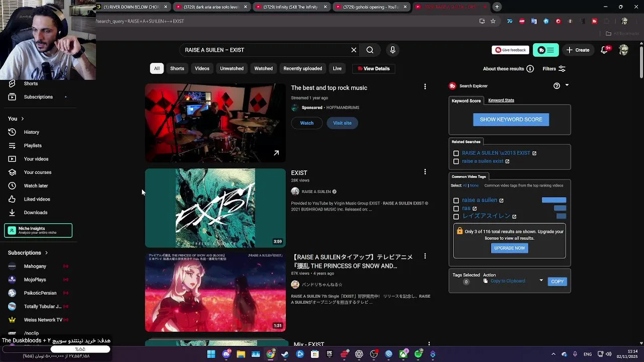644x362 pixels.
Task: Open the Search Explorer help icon
Action: click(556, 86)
